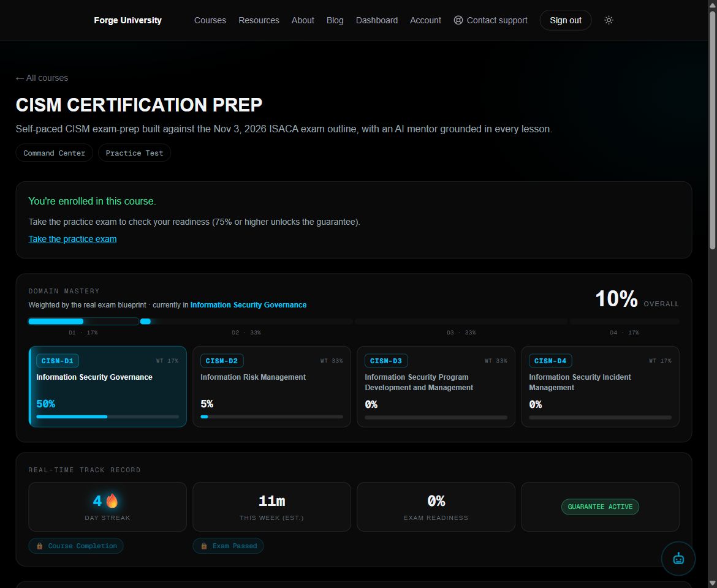This screenshot has height=588, width=717.
Task: Click the D1 segment of overall mastery bar
Action: coord(83,322)
